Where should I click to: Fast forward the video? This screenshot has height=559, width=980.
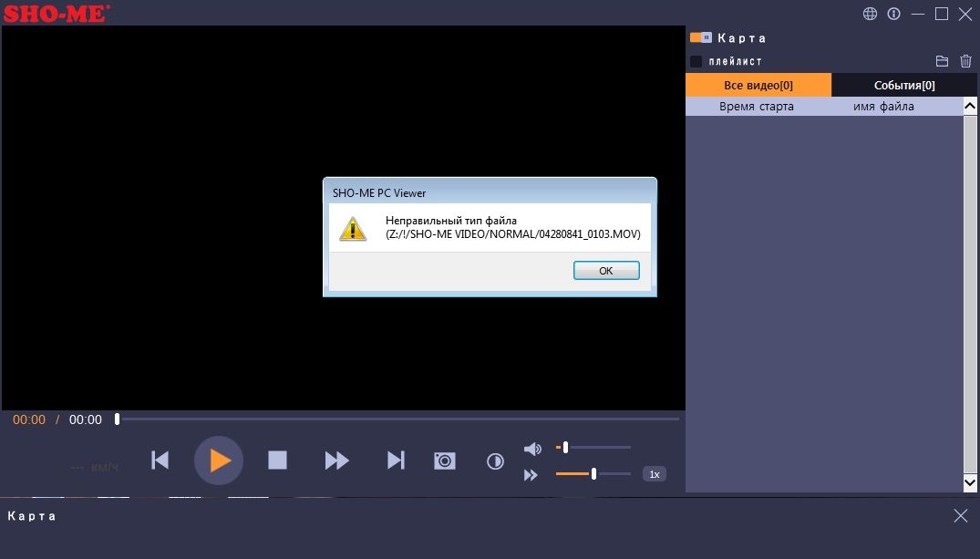tap(336, 461)
